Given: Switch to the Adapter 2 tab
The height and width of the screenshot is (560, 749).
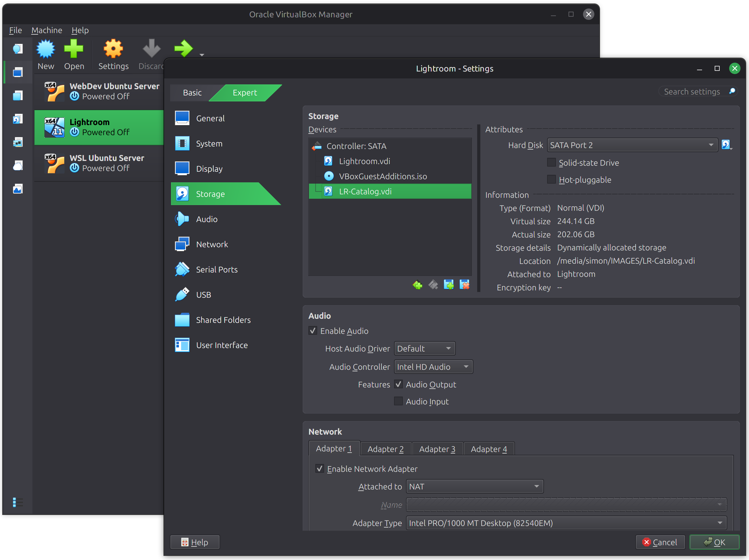Looking at the screenshot, I should 386,449.
